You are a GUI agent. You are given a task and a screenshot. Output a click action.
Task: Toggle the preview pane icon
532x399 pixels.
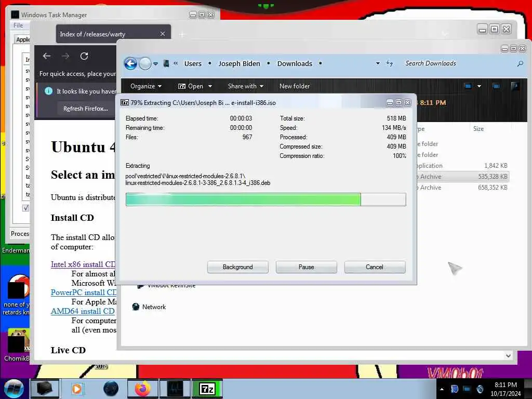click(496, 86)
